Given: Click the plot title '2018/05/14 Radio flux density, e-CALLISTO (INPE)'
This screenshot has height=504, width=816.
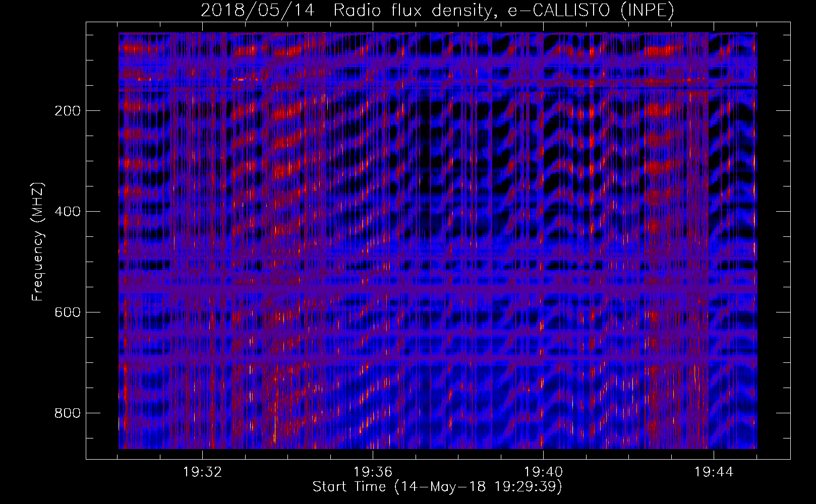Looking at the screenshot, I should coord(437,10).
